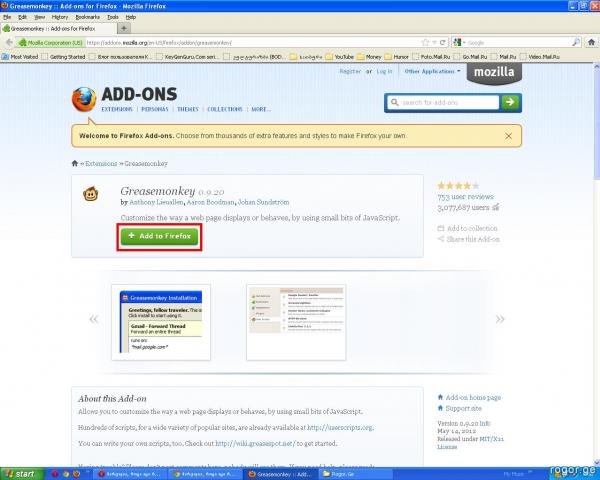Click the Firefox Home button
600x480 pixels.
pyautogui.click(x=591, y=42)
